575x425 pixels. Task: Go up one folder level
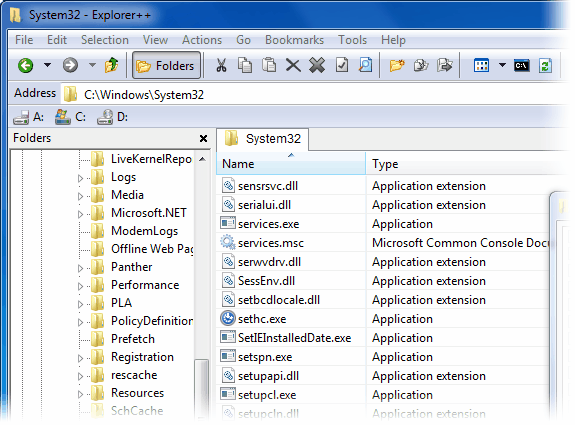click(111, 66)
